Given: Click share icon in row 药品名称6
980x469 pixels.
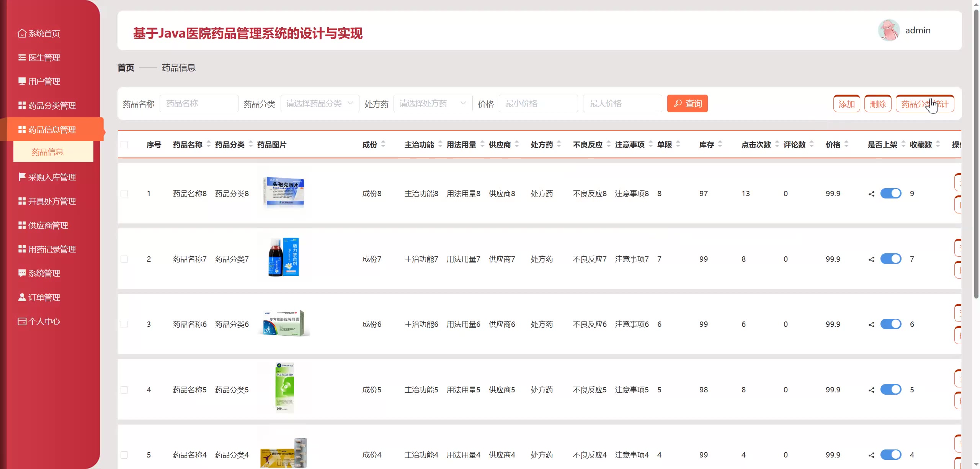Looking at the screenshot, I should [x=871, y=325].
